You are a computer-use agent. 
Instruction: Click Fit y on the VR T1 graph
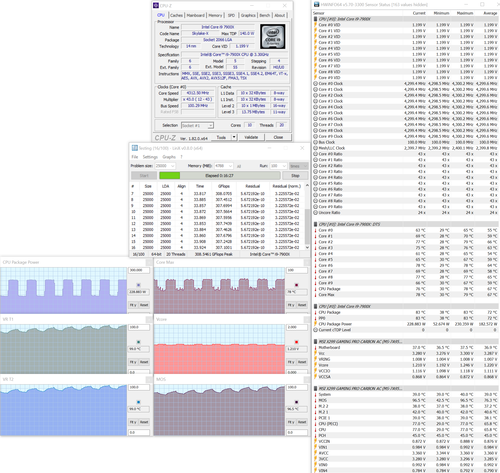133,362
